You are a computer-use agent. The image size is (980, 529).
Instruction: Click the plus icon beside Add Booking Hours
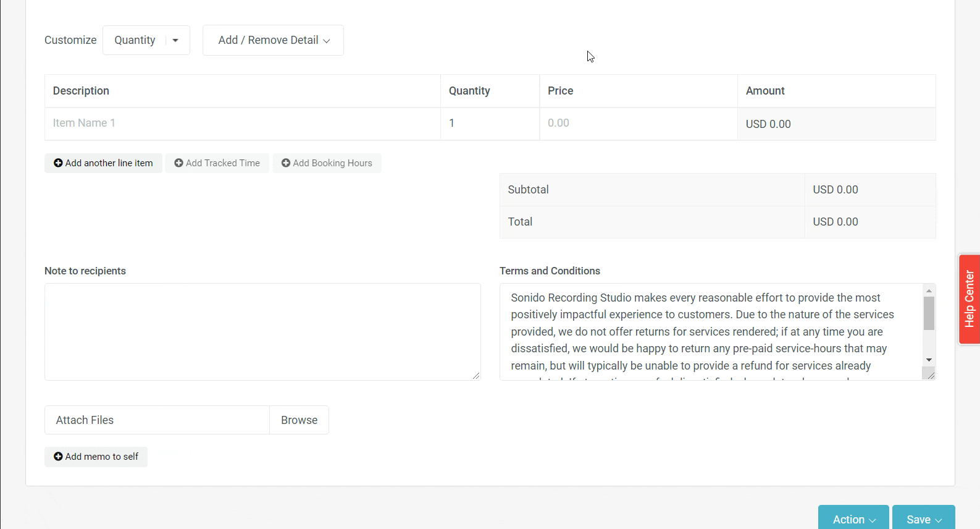click(x=286, y=163)
